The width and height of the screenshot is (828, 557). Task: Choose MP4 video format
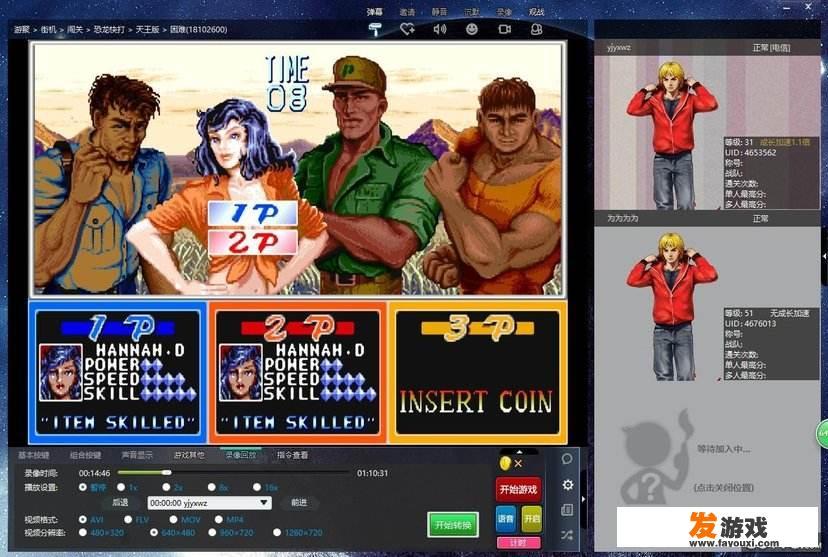pyautogui.click(x=219, y=520)
